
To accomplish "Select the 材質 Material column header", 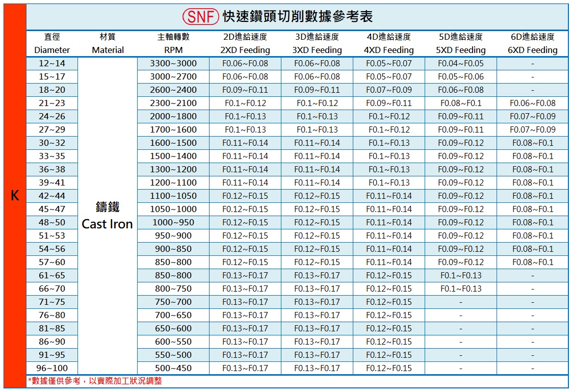I will (x=108, y=43).
